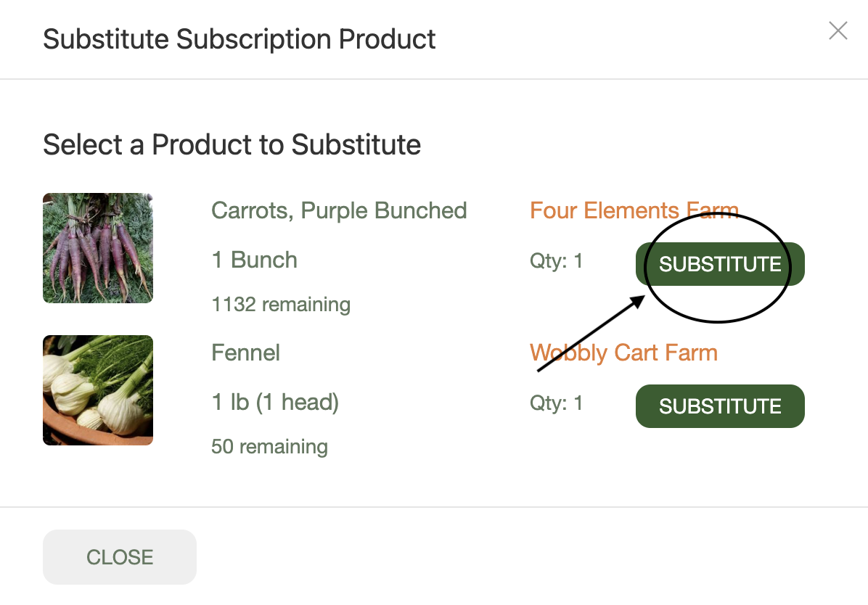Screen dimensions: 868x605
Task: Close the dialog with the X icon
Action: tap(838, 30)
